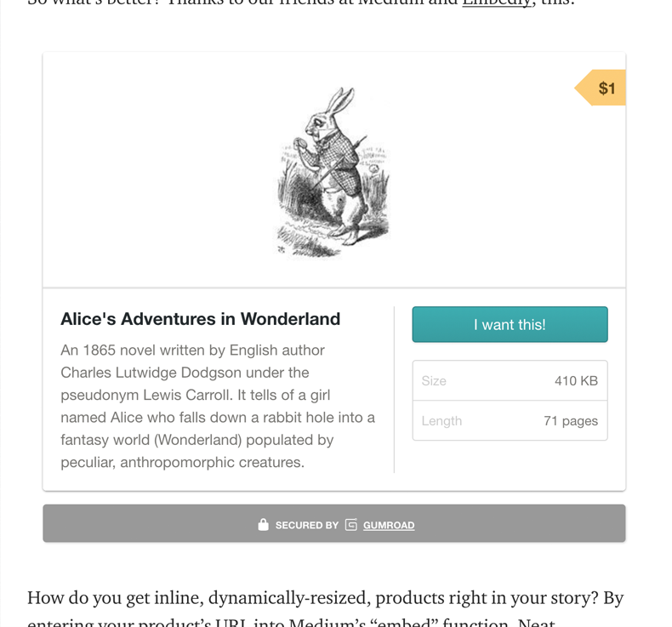The height and width of the screenshot is (627, 672).
Task: Click the padlock icon in gray bar
Action: (x=264, y=525)
